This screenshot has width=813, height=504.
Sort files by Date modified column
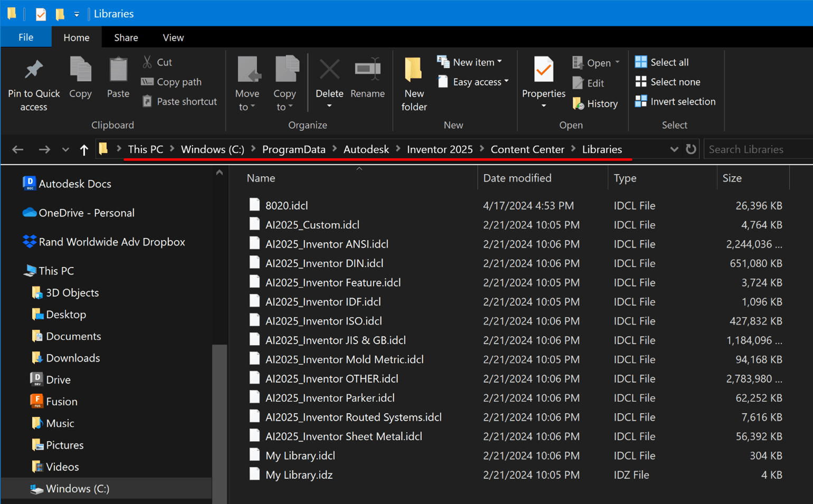point(517,178)
